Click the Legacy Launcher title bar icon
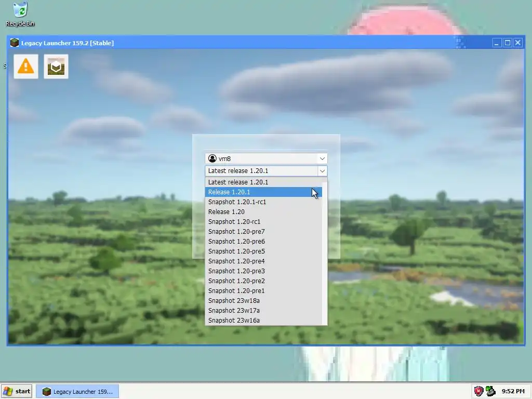532x399 pixels. click(x=15, y=43)
